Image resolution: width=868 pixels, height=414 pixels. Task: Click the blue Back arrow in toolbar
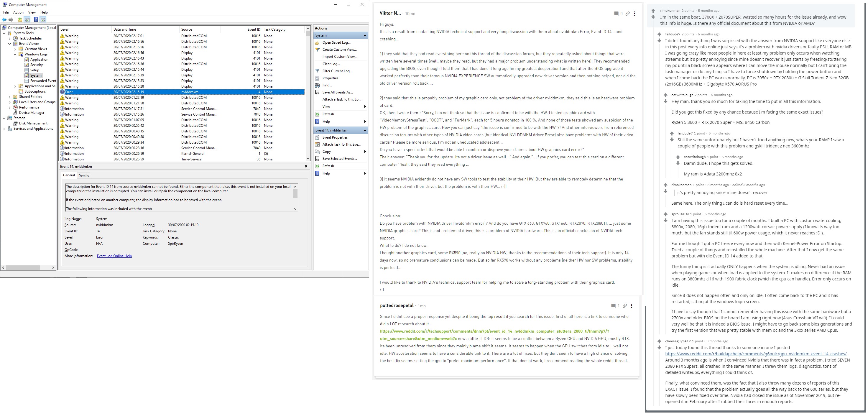[4, 19]
